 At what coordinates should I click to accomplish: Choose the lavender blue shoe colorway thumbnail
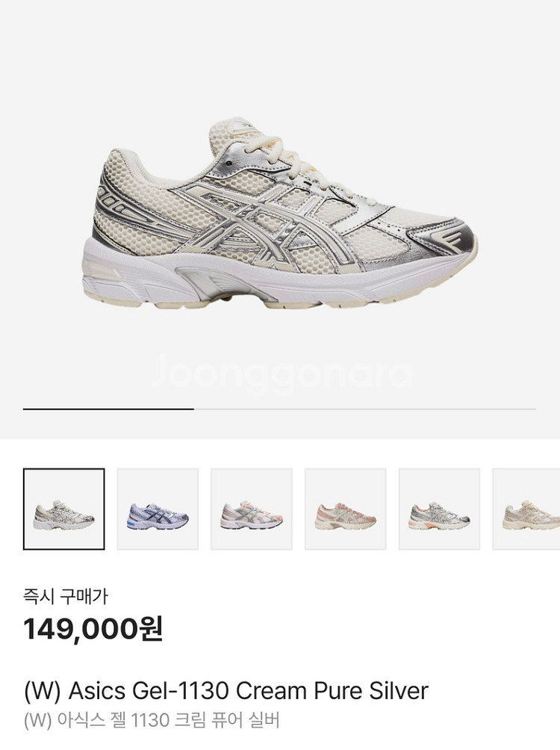[158, 509]
